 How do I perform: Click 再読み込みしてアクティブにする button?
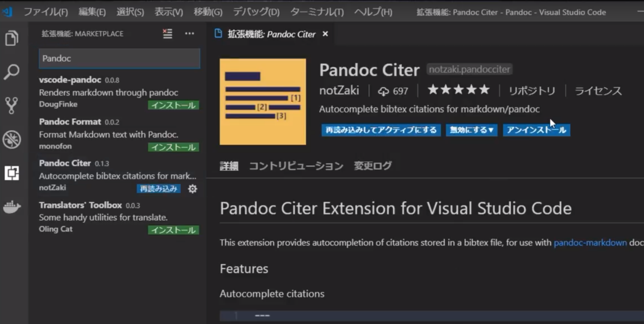(x=381, y=130)
